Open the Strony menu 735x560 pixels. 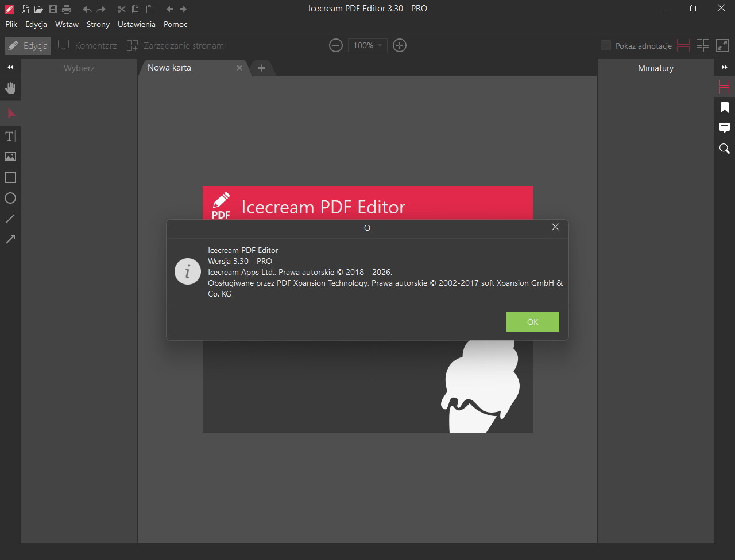click(98, 24)
